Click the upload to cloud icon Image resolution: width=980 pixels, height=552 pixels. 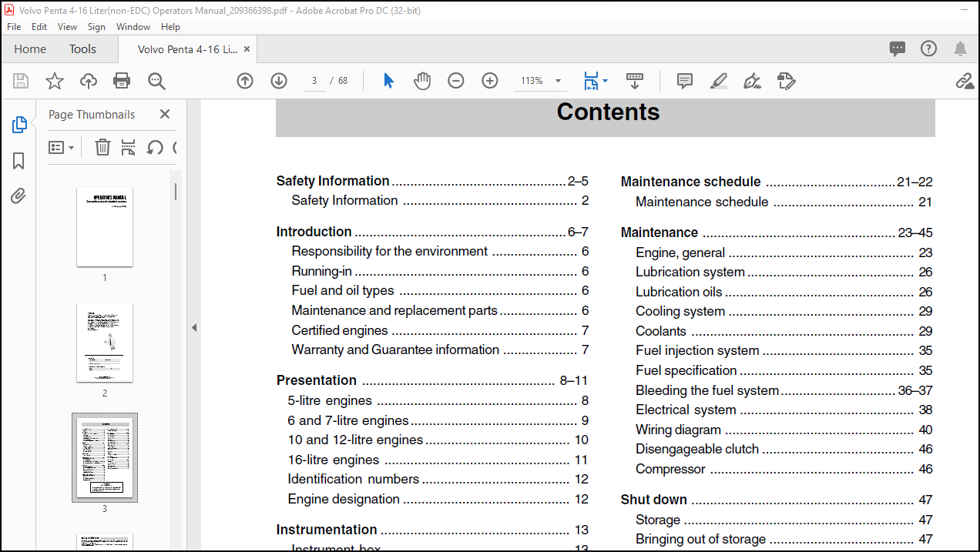point(89,81)
